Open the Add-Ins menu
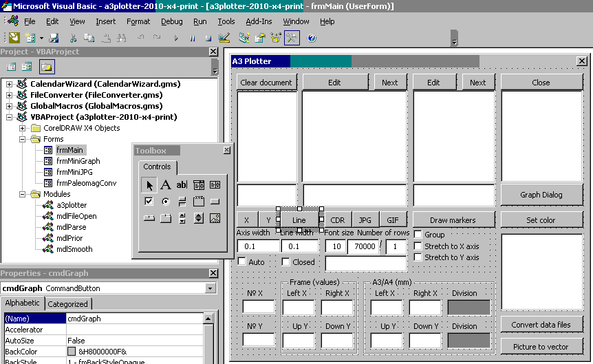593x364 pixels. coord(259,21)
